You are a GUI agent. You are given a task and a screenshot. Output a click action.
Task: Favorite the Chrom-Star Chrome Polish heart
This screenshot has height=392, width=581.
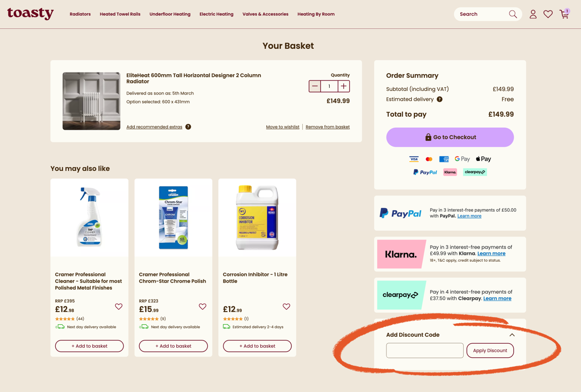pos(202,306)
